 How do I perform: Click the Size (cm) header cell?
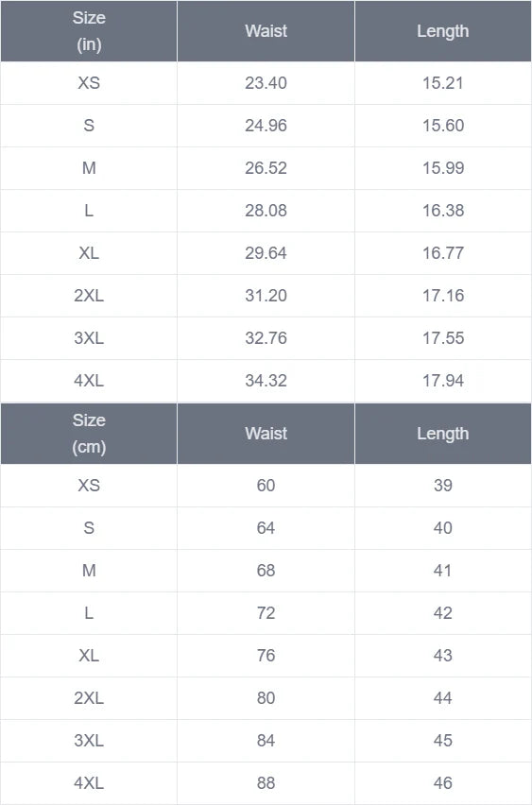89,434
